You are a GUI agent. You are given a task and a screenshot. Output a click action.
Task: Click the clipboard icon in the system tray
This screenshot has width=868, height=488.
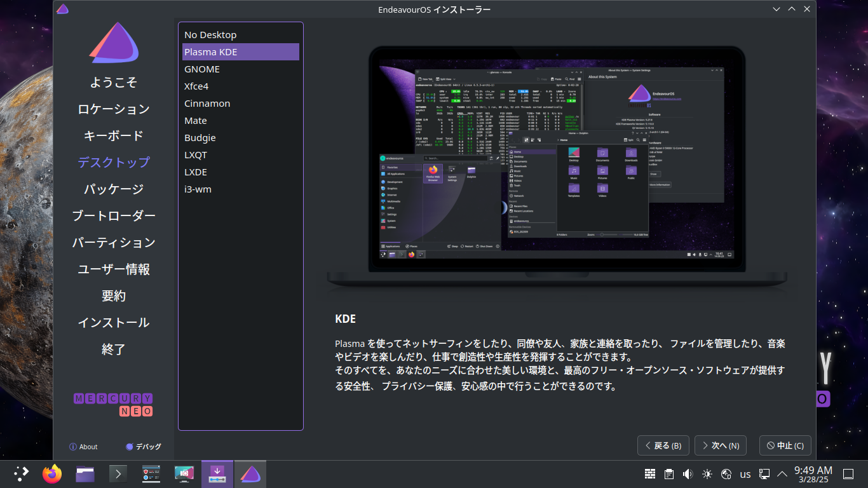pyautogui.click(x=668, y=473)
